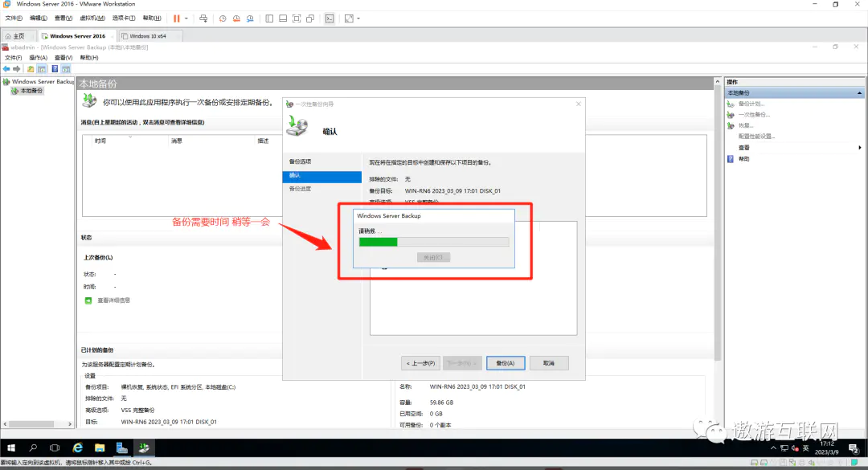Click 帮助 in the actions pane
The height and width of the screenshot is (470, 868).
(744, 159)
